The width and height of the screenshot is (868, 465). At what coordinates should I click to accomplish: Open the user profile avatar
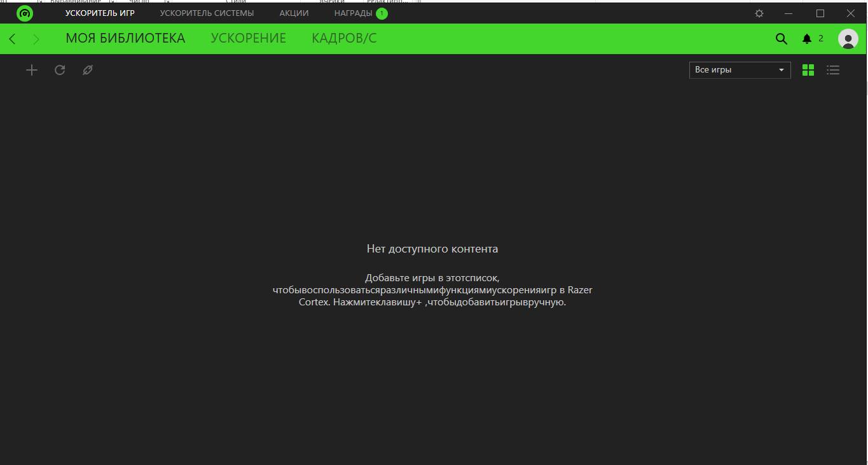tap(848, 39)
